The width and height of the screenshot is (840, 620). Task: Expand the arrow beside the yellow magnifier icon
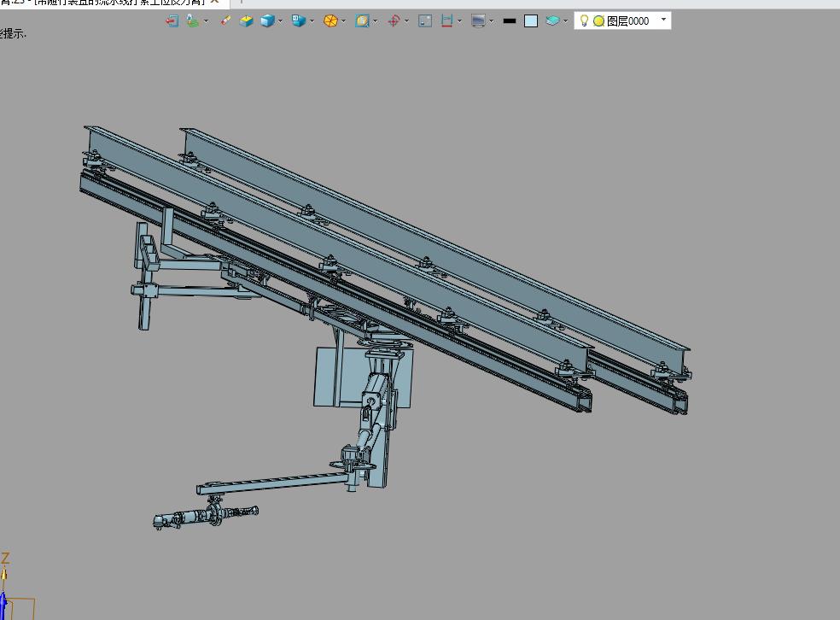tap(375, 21)
